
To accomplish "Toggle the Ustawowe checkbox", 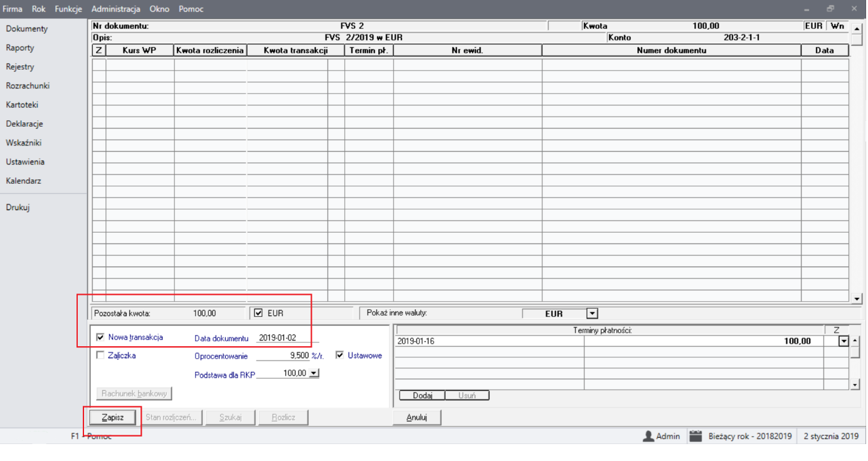I will pyautogui.click(x=340, y=355).
